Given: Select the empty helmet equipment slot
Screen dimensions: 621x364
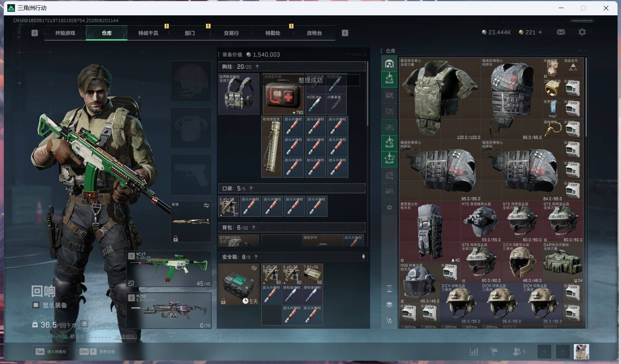Looking at the screenshot, I should point(191,81).
